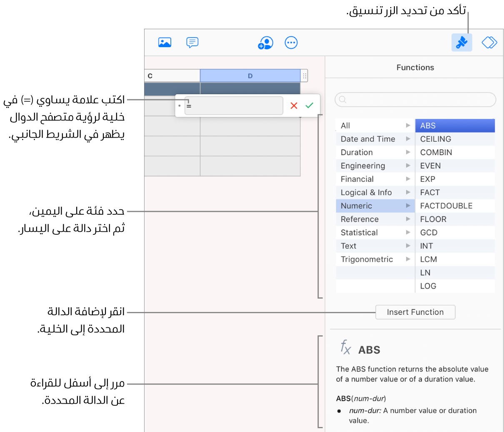Select the Format paintbrush button

coord(462,42)
